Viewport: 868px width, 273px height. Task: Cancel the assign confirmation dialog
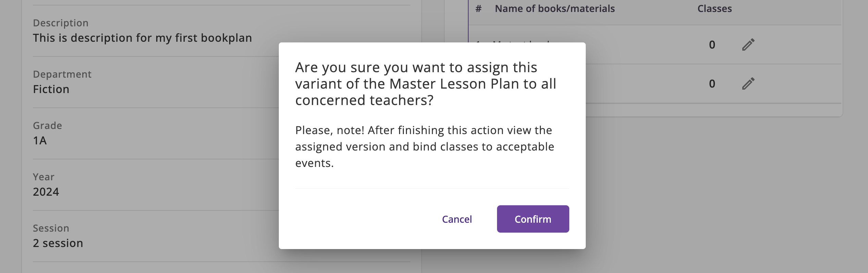click(457, 219)
